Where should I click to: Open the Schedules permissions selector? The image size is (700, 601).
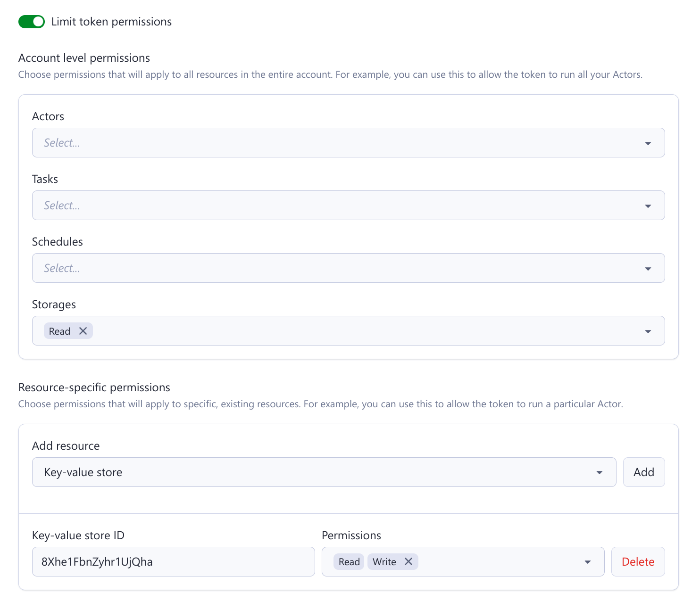pyautogui.click(x=330, y=268)
